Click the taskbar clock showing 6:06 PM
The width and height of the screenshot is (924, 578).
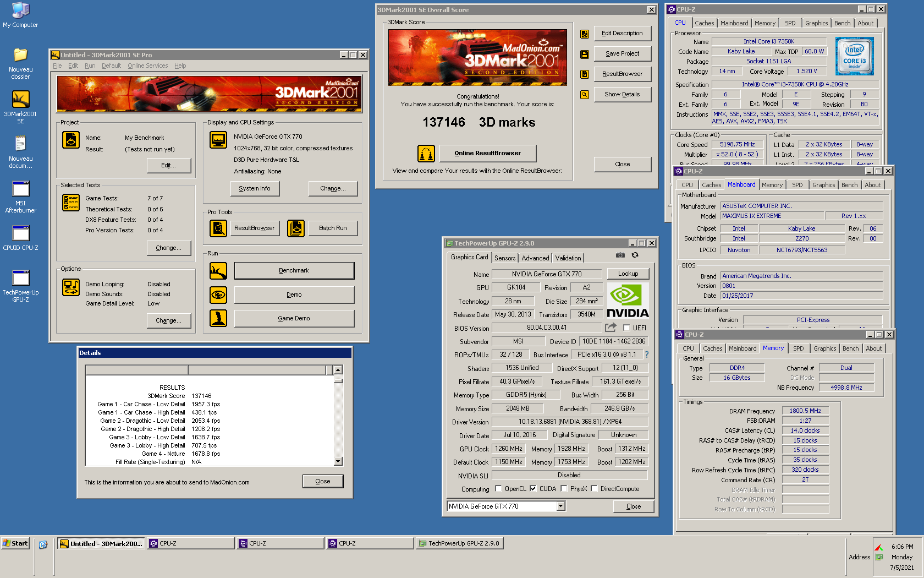tap(903, 547)
